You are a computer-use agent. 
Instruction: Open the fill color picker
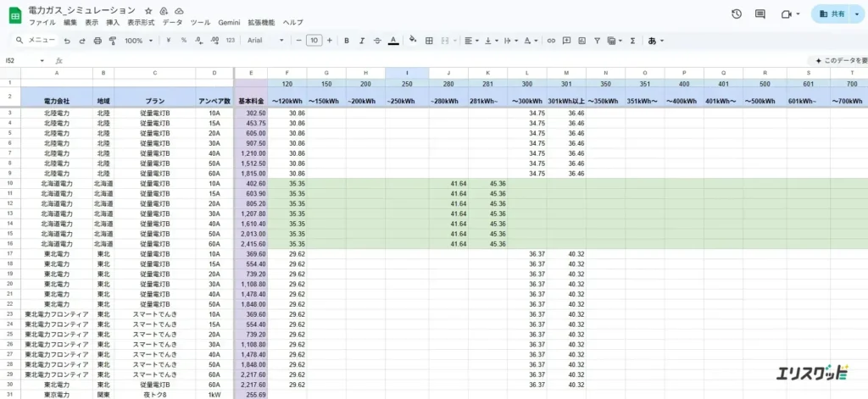coord(413,41)
